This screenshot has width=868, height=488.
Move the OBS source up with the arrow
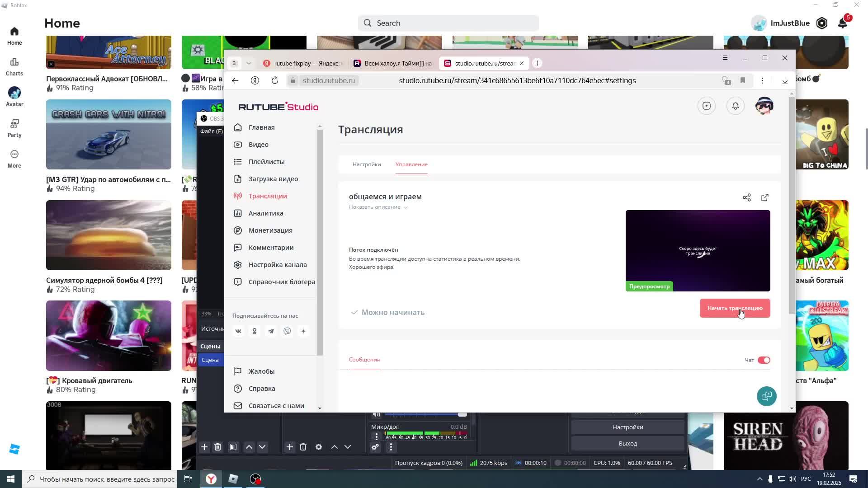(x=335, y=447)
